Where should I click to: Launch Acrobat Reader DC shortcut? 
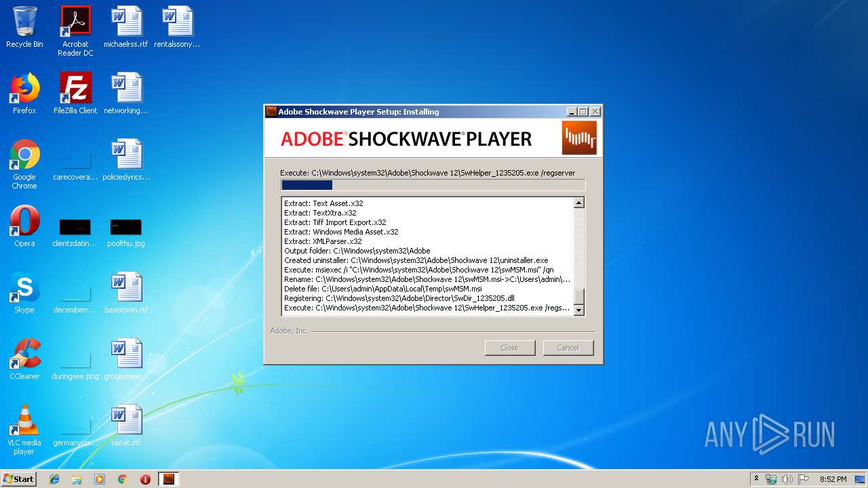pos(75,30)
